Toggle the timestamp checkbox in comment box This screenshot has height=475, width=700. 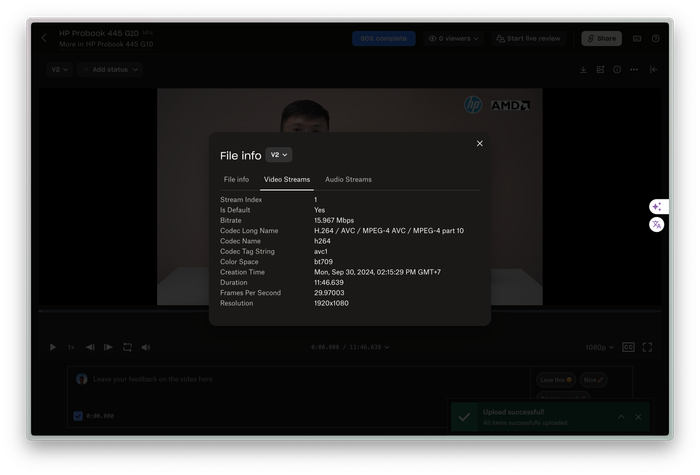click(78, 416)
